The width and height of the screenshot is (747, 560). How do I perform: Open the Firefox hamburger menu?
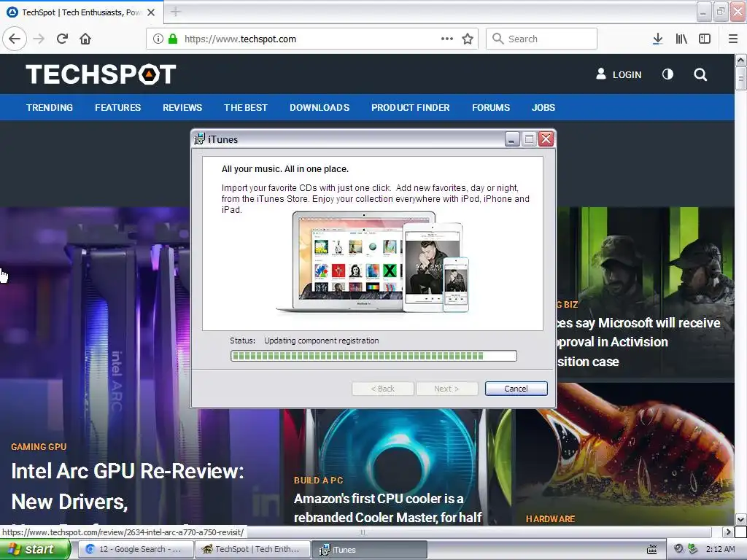[733, 39]
